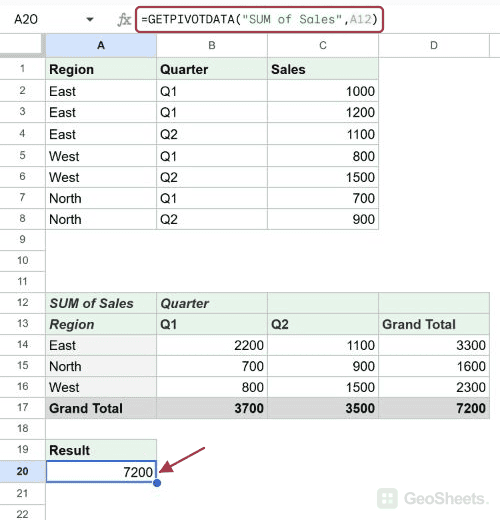Select cell with sales value 1000
Viewport: 500px width, 520px height.
point(323,91)
